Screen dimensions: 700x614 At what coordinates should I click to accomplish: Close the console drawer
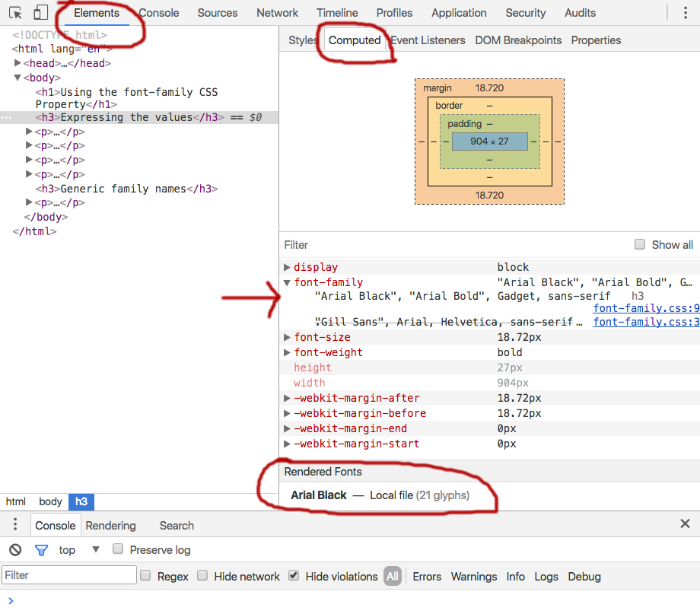point(685,523)
